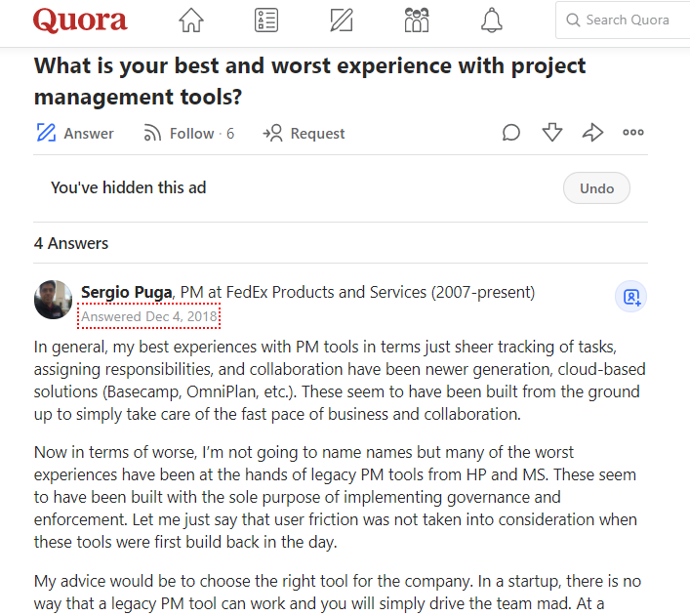Follow Sergio Puga using the follow icon
Screen dimensions: 690x616
(x=630, y=297)
